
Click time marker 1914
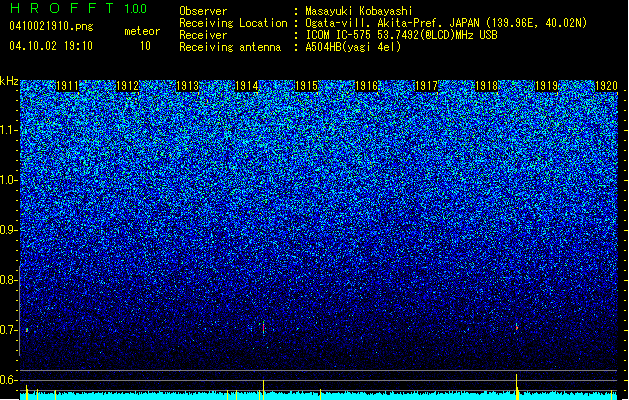coord(247,86)
